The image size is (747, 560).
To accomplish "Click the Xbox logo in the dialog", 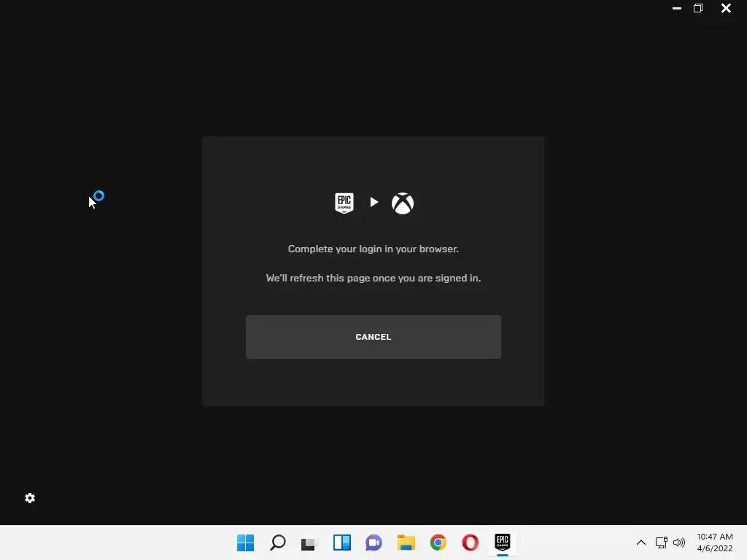I will point(403,203).
